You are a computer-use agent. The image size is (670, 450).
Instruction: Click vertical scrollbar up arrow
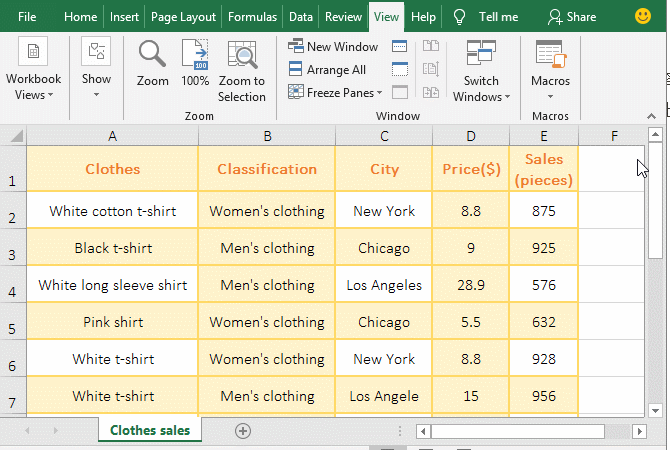point(655,135)
